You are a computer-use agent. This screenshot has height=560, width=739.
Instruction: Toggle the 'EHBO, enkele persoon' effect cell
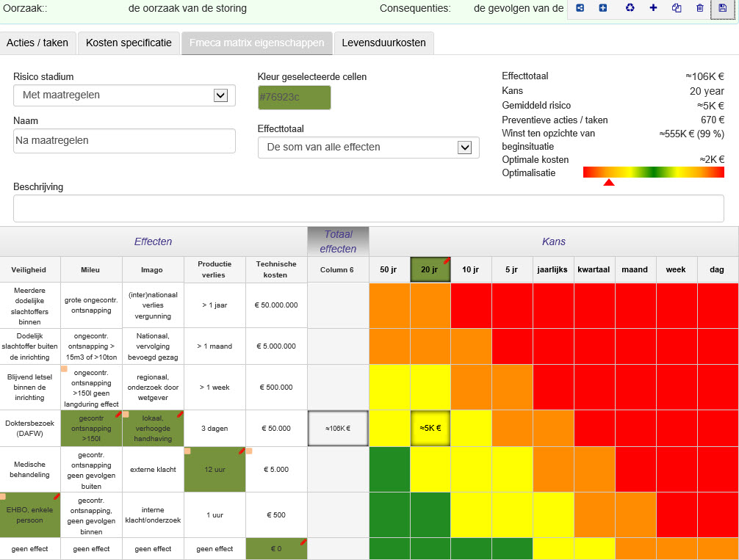pos(29,514)
